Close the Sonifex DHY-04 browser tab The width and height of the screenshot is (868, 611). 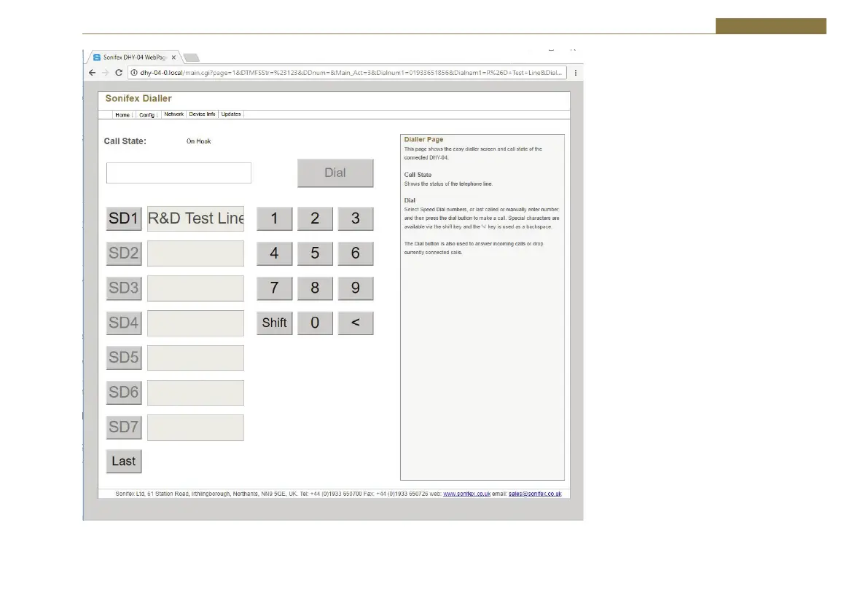173,57
